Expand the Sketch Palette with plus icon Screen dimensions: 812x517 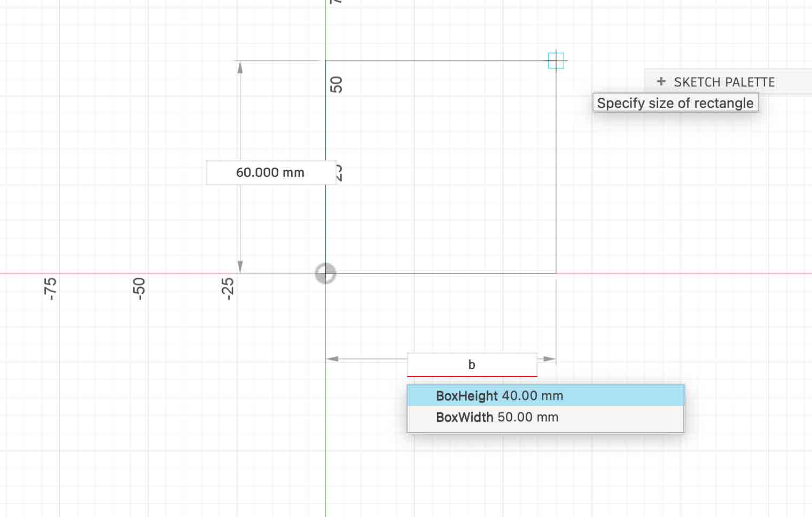tap(661, 81)
